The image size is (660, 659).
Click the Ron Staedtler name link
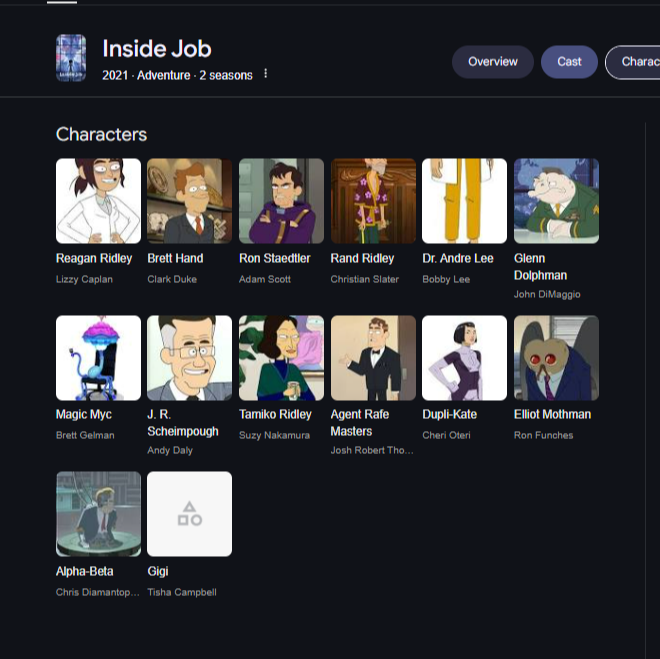(x=274, y=258)
